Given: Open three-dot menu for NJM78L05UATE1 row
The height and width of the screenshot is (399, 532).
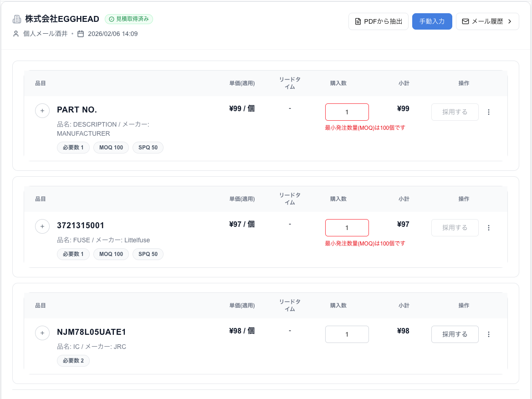Looking at the screenshot, I should tap(489, 334).
